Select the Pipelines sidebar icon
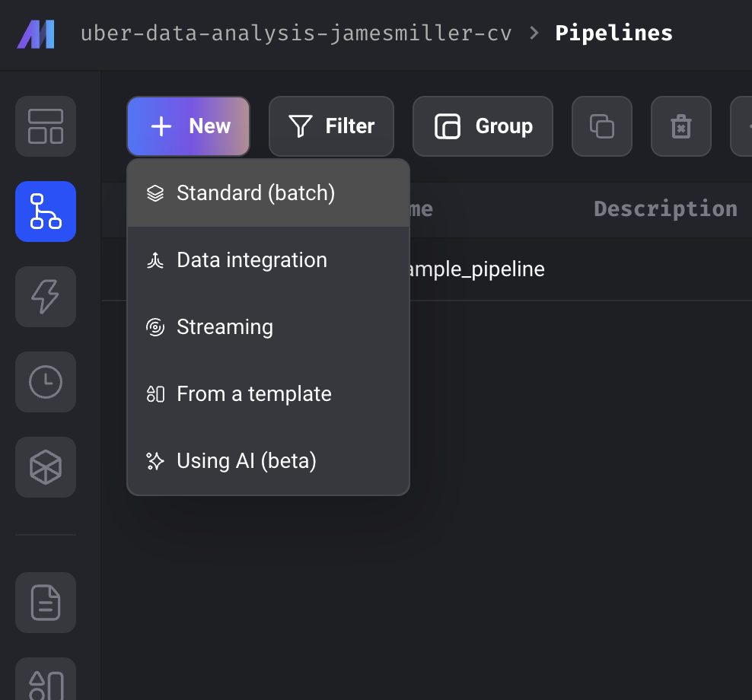 coord(46,212)
